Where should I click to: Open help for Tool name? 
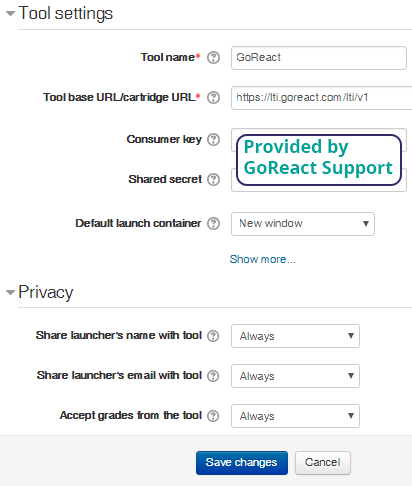[x=213, y=58]
